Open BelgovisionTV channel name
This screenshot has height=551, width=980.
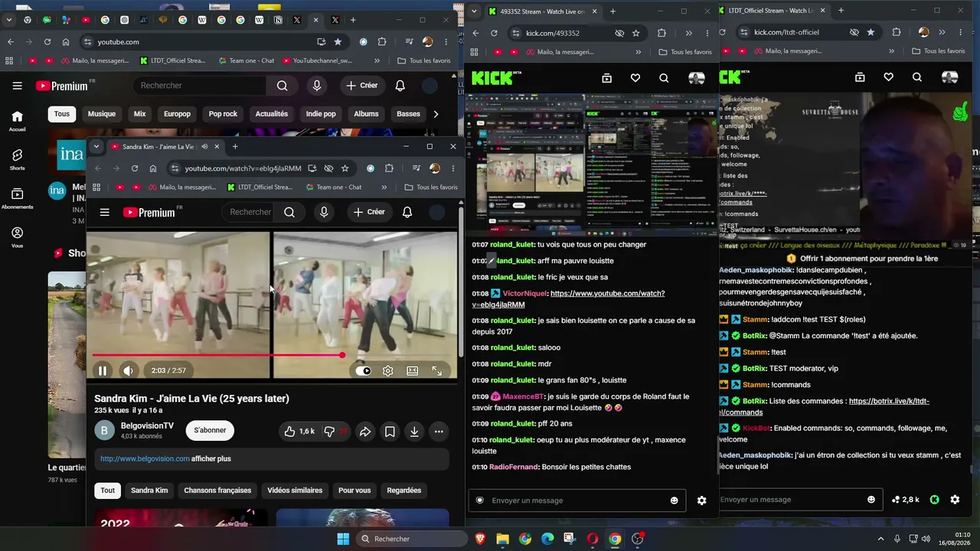coord(147,425)
